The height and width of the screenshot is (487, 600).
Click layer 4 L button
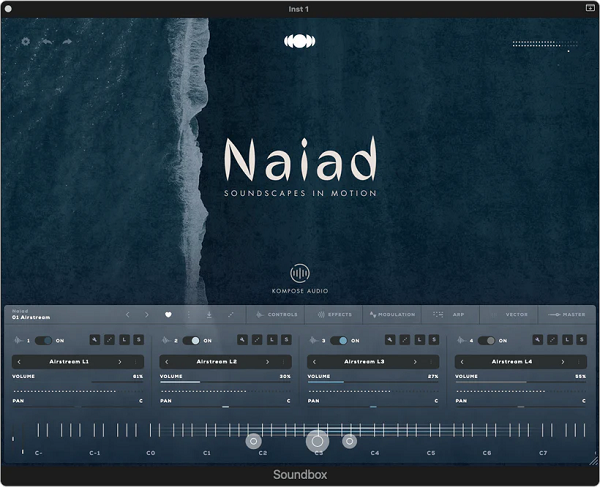pyautogui.click(x=567, y=340)
